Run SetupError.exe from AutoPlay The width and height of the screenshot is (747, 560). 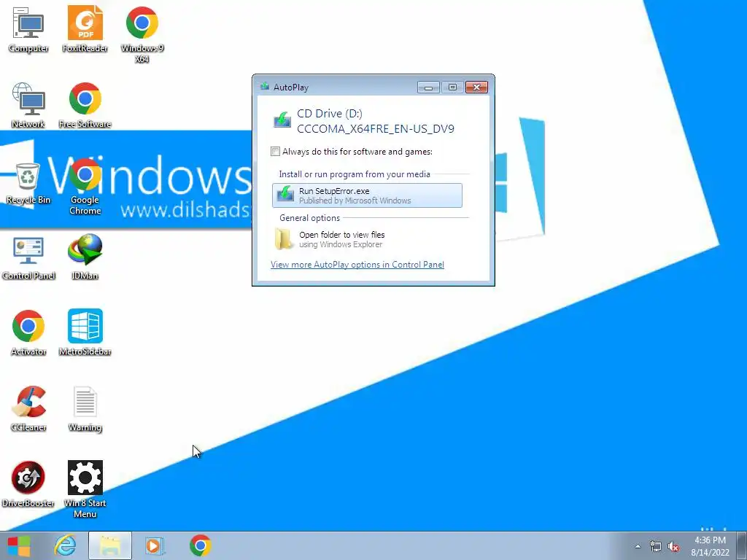367,195
